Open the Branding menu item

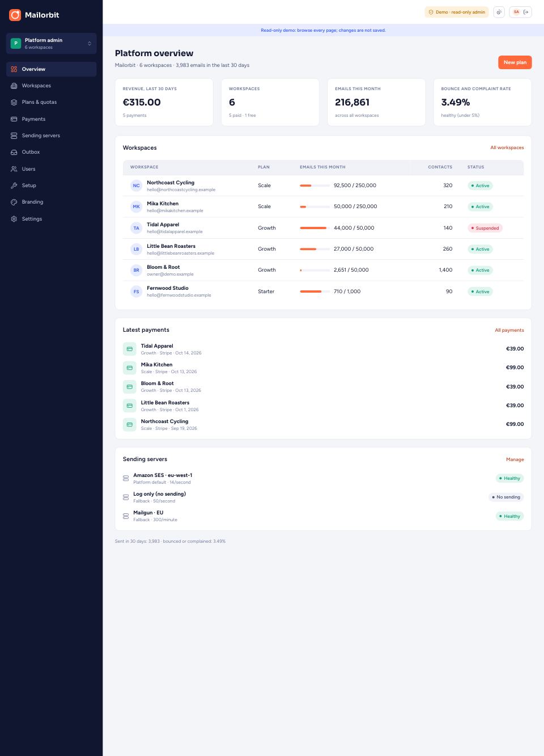(x=51, y=202)
